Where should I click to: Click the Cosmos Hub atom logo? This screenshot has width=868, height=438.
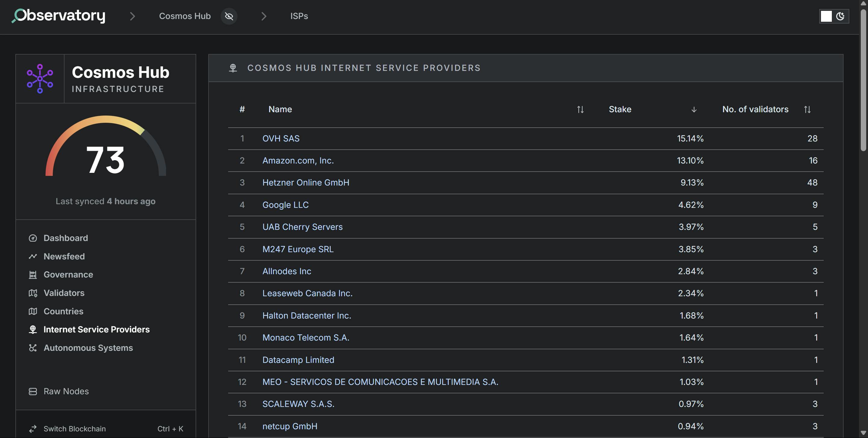tap(40, 78)
